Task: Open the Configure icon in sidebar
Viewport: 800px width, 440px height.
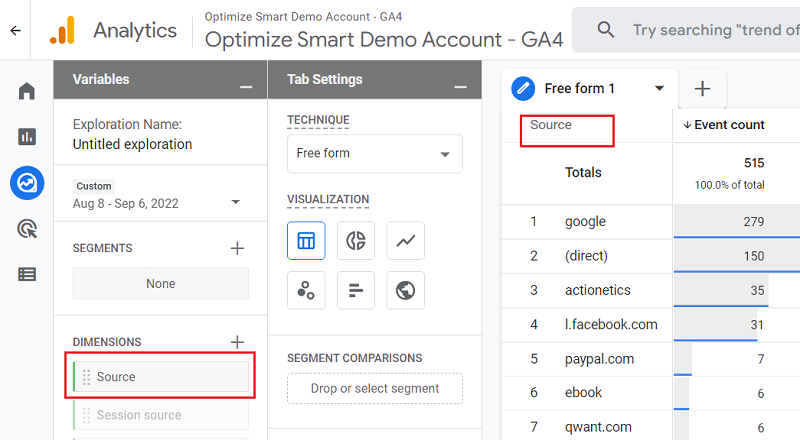Action: pos(27,274)
